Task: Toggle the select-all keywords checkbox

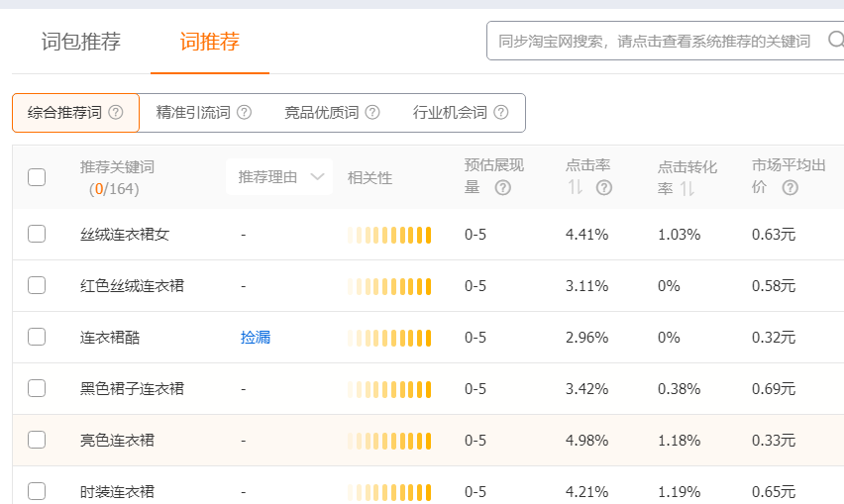Action: [x=37, y=177]
